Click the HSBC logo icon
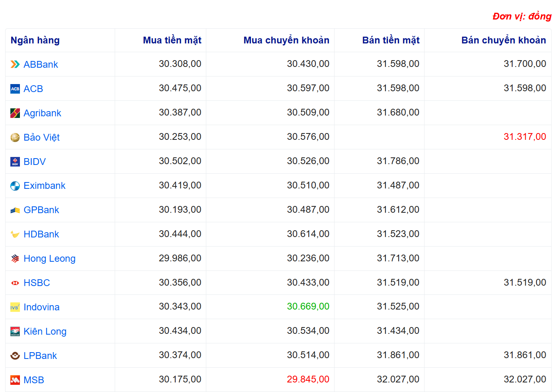The image size is (554, 392). [x=15, y=283]
